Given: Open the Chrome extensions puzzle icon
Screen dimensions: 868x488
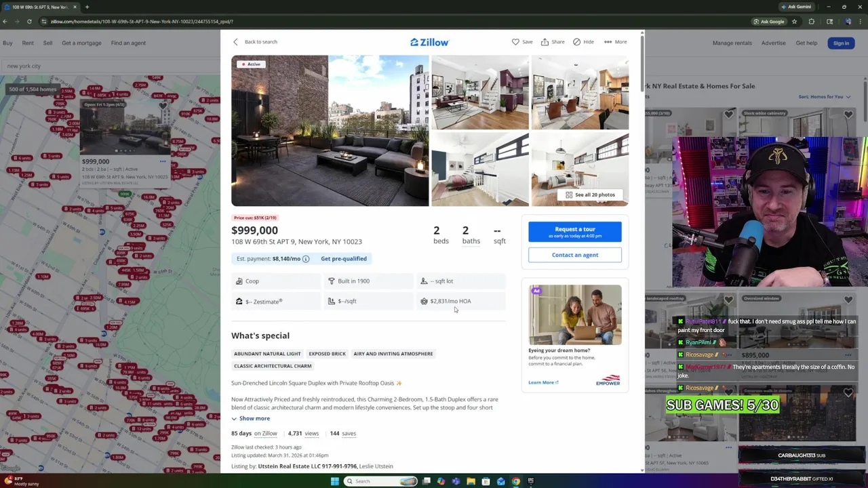Looking at the screenshot, I should point(811,21).
